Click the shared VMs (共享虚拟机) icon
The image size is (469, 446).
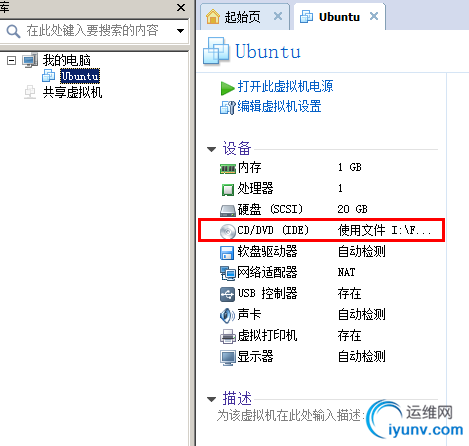click(30, 92)
